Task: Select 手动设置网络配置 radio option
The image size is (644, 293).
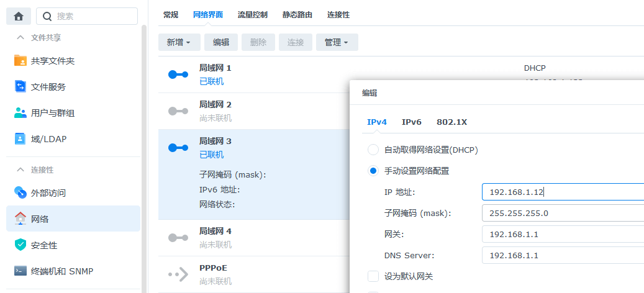Action: tap(373, 171)
